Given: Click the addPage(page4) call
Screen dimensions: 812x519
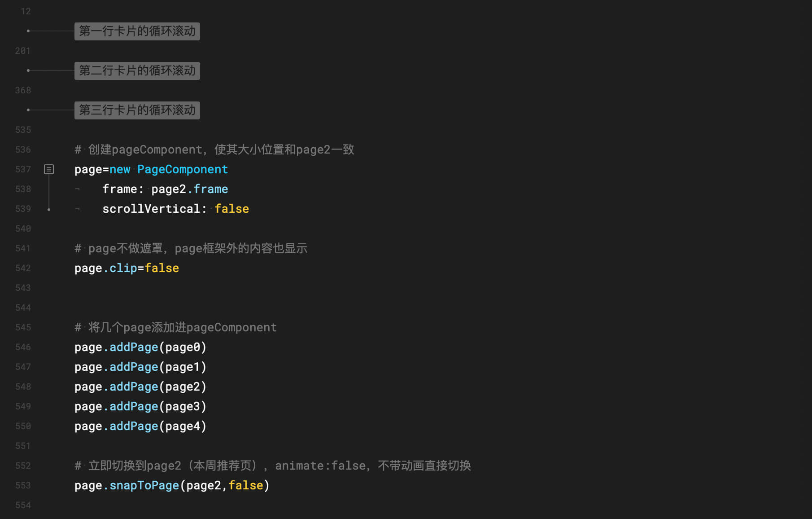Looking at the screenshot, I should (x=158, y=426).
